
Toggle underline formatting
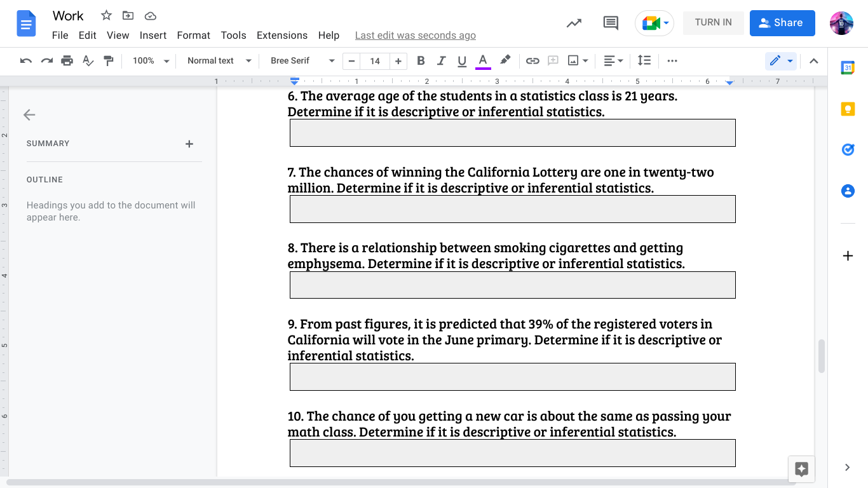tap(462, 61)
